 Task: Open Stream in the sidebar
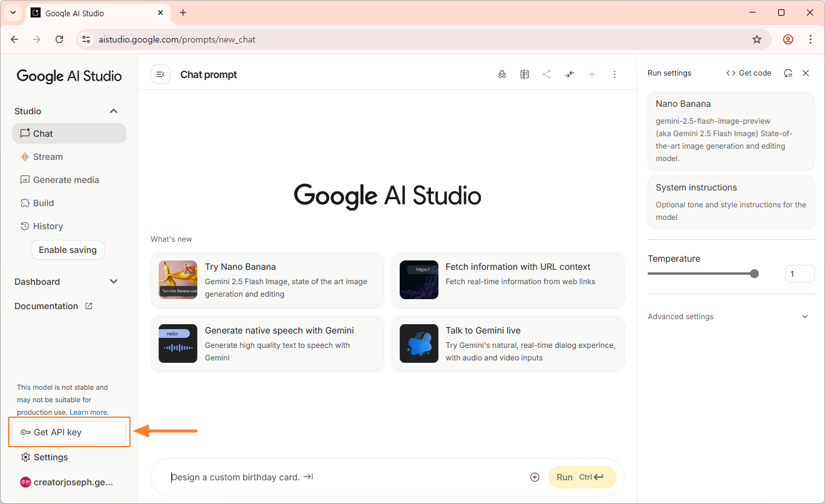click(x=69, y=157)
